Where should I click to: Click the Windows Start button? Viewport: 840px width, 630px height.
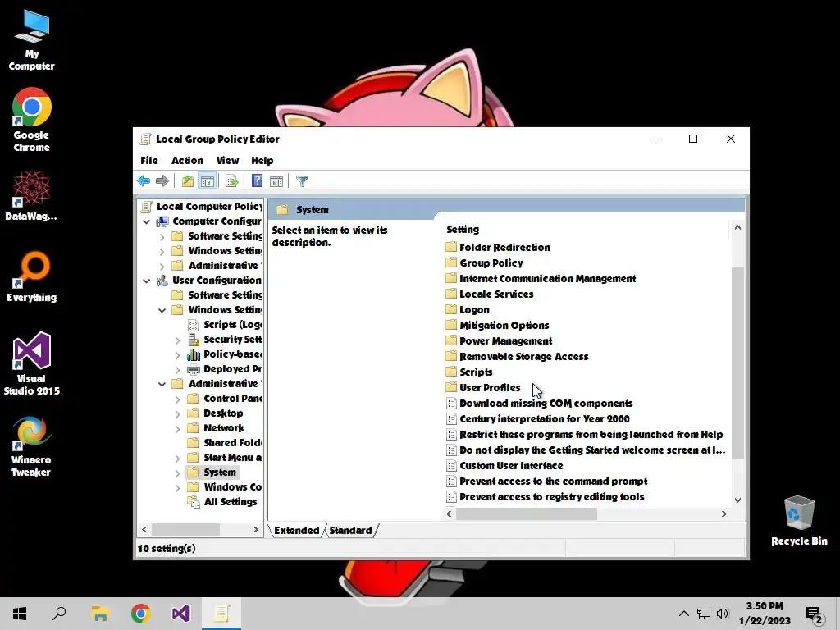[20, 614]
